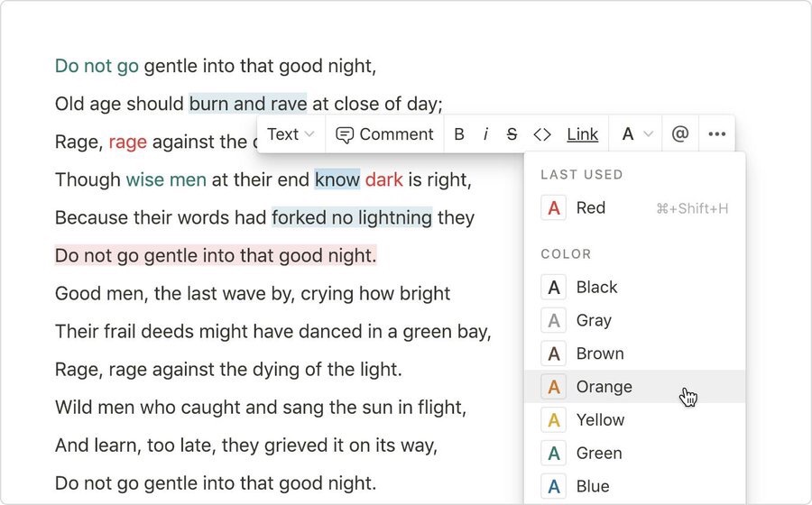The width and height of the screenshot is (812, 505).
Task: Click the ⌘+Shift+H shortcut hint
Action: [692, 208]
